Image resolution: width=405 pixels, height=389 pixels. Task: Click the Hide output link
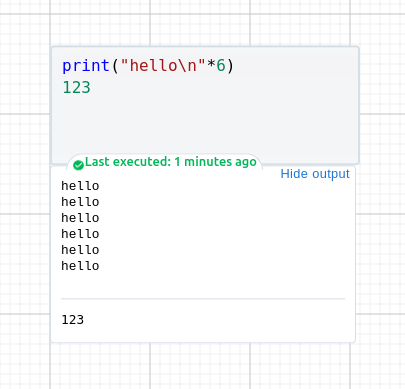[x=315, y=174]
